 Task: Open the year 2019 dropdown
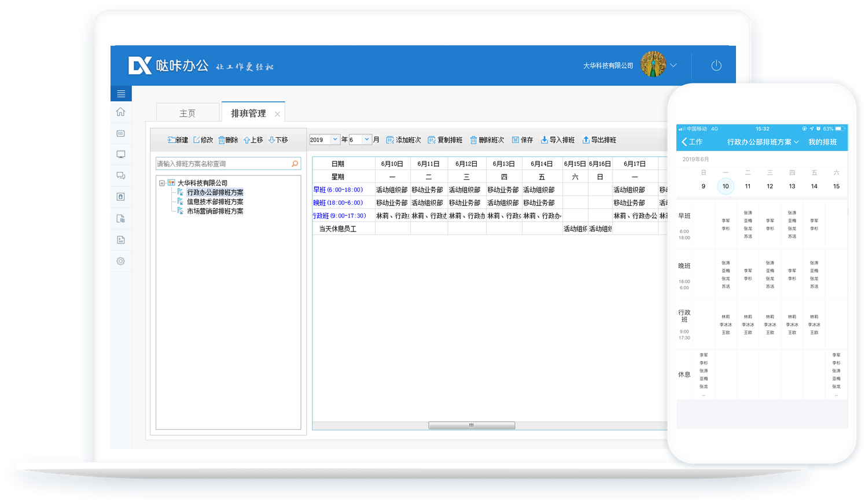click(334, 139)
